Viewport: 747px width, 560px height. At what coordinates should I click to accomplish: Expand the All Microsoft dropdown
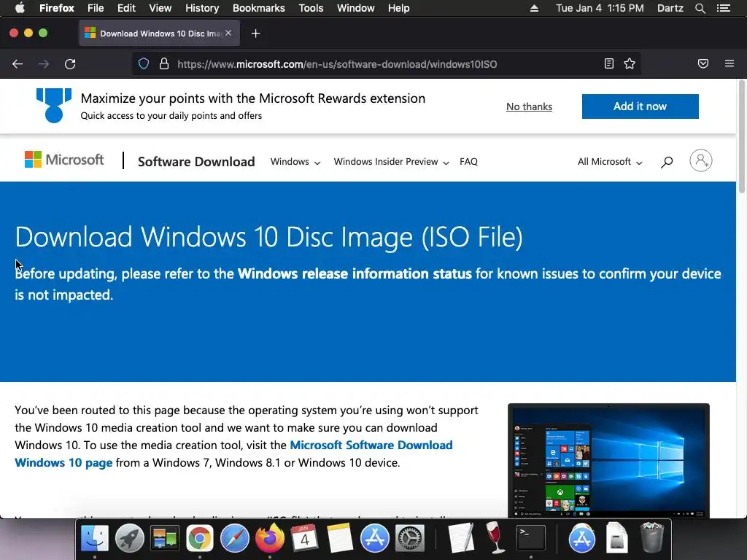coord(611,162)
